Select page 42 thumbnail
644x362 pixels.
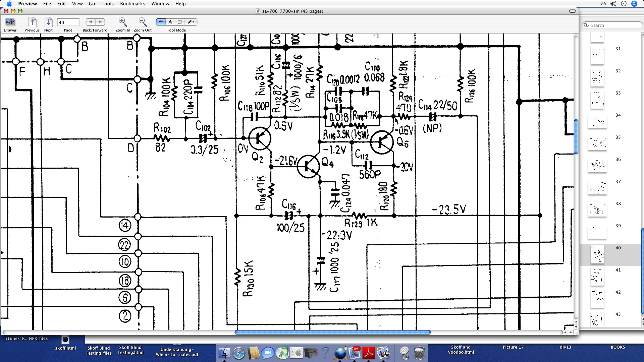coord(597,299)
